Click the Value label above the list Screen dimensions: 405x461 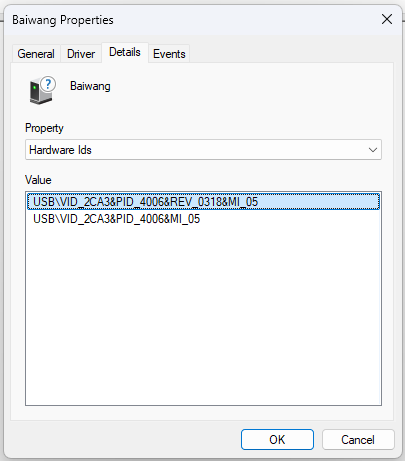pyautogui.click(x=38, y=180)
